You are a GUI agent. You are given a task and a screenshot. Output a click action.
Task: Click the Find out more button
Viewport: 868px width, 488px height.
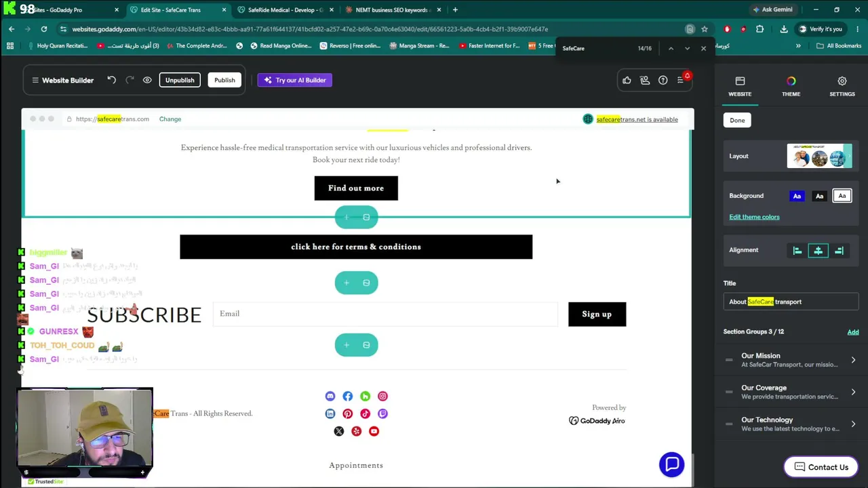pyautogui.click(x=356, y=188)
